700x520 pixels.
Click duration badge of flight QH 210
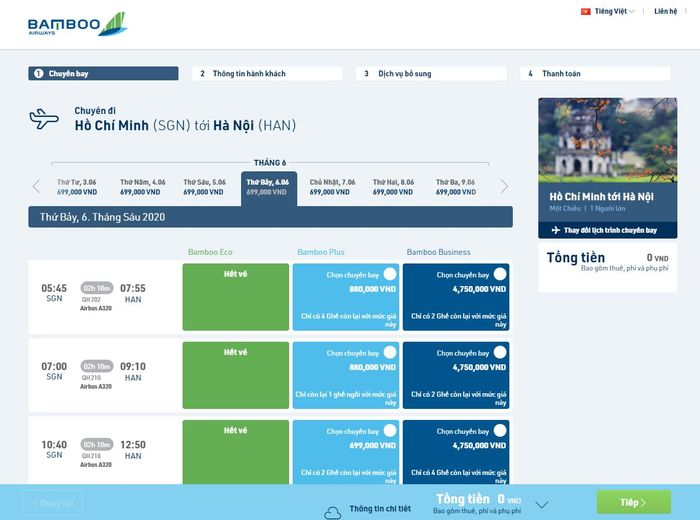[97, 366]
